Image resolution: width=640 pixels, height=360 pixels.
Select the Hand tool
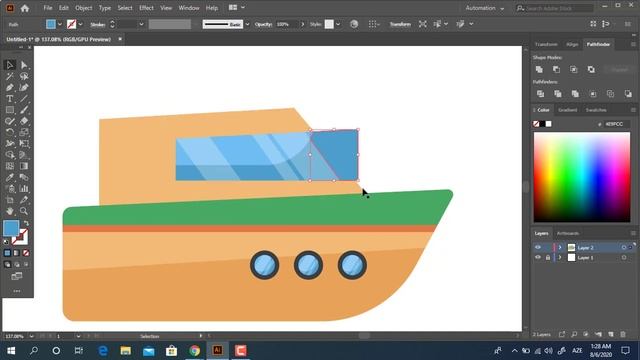[x=10, y=211]
